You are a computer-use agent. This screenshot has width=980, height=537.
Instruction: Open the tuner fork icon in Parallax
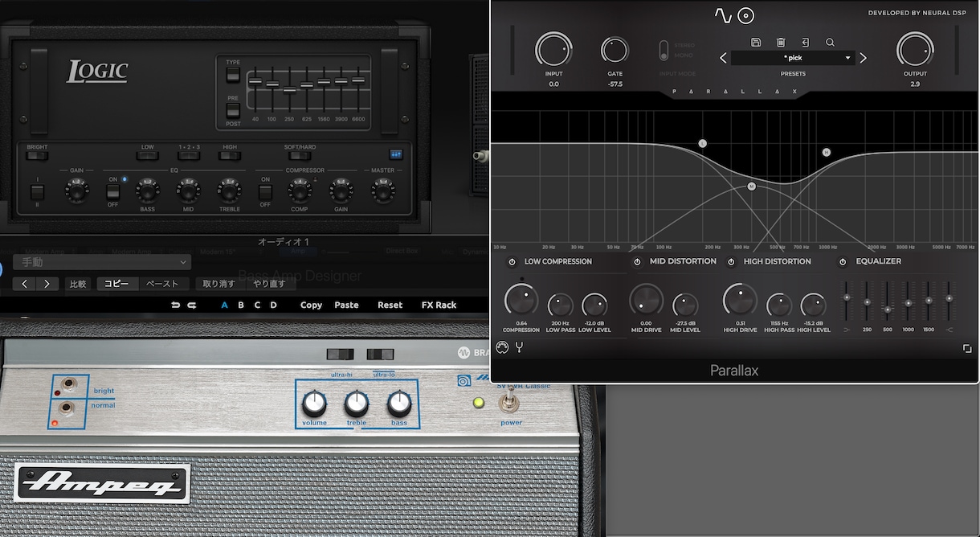point(521,347)
